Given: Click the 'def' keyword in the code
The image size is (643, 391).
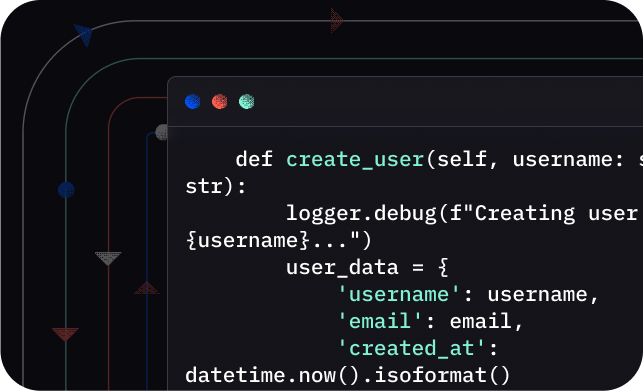Looking at the screenshot, I should (x=254, y=159).
